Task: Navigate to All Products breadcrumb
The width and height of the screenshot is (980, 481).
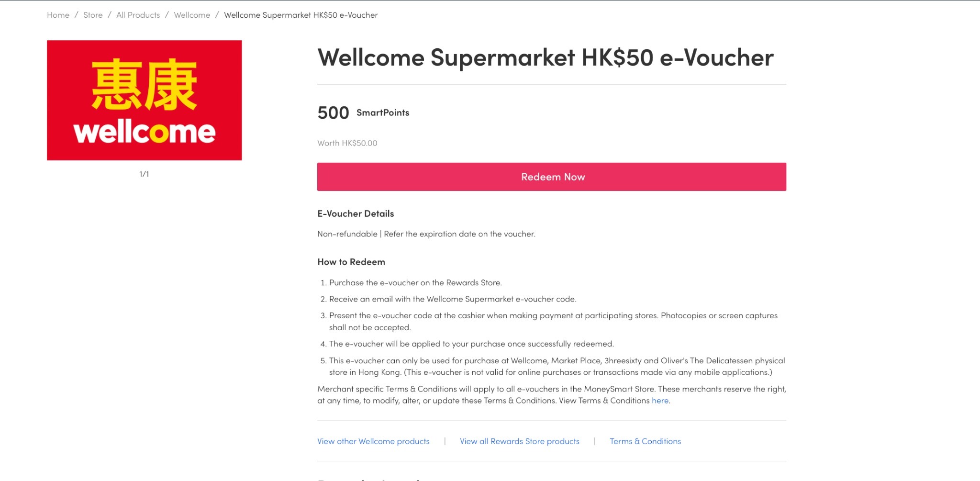Action: [x=138, y=15]
